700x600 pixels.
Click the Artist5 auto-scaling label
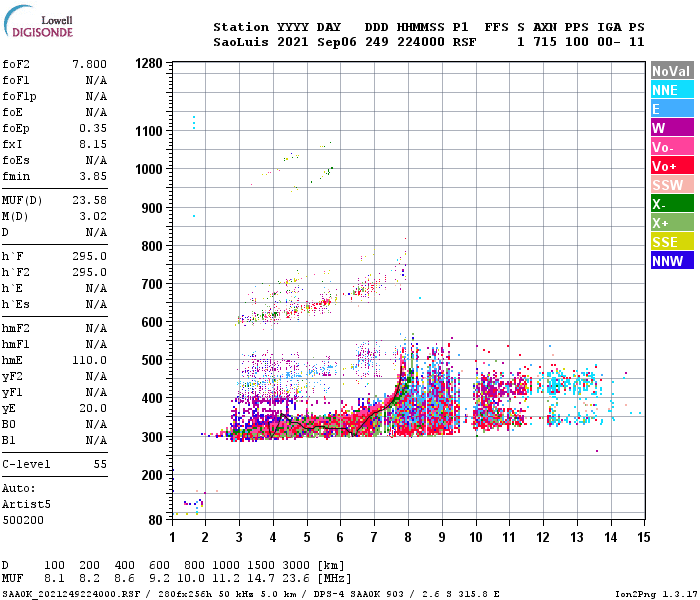[26, 504]
